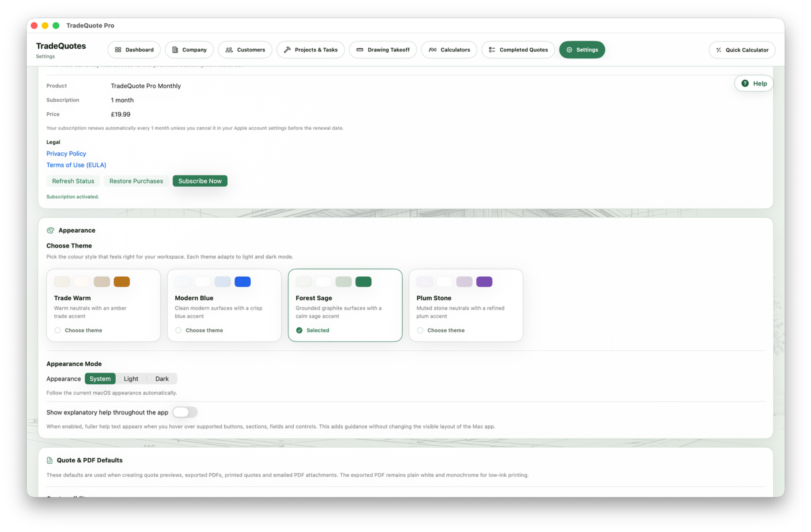Switch to the Customers tab

(245, 50)
